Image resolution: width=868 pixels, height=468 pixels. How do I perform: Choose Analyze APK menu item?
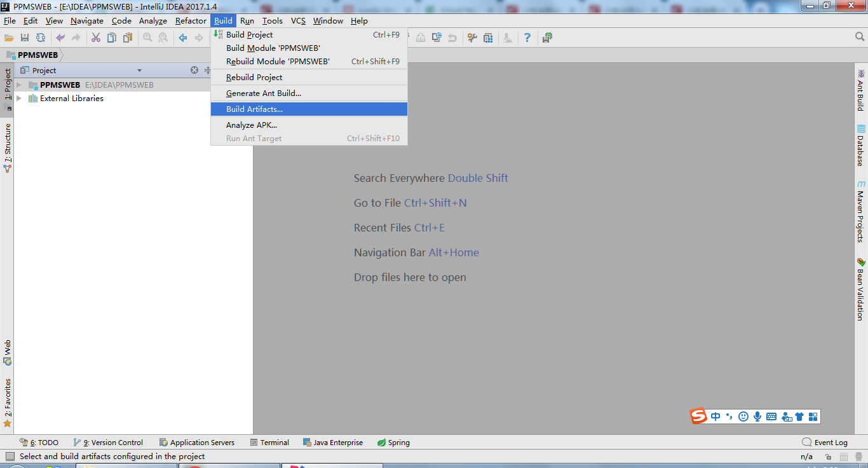(x=309, y=125)
